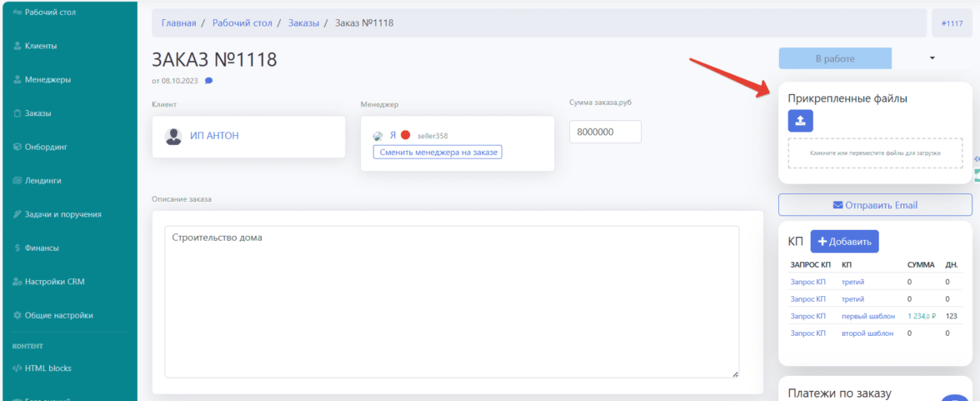Click the Рабочий стол breadcrumb link
The height and width of the screenshot is (401, 980).
coord(242,23)
